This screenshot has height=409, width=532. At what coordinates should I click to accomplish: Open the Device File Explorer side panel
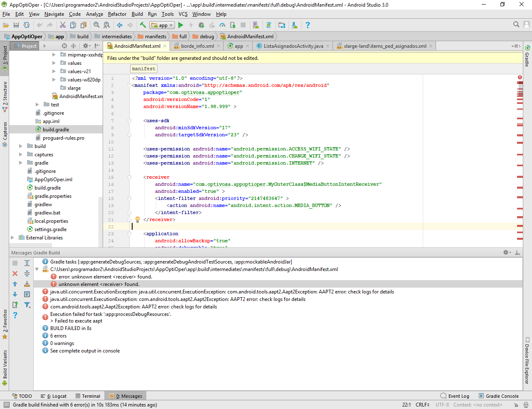[527, 360]
